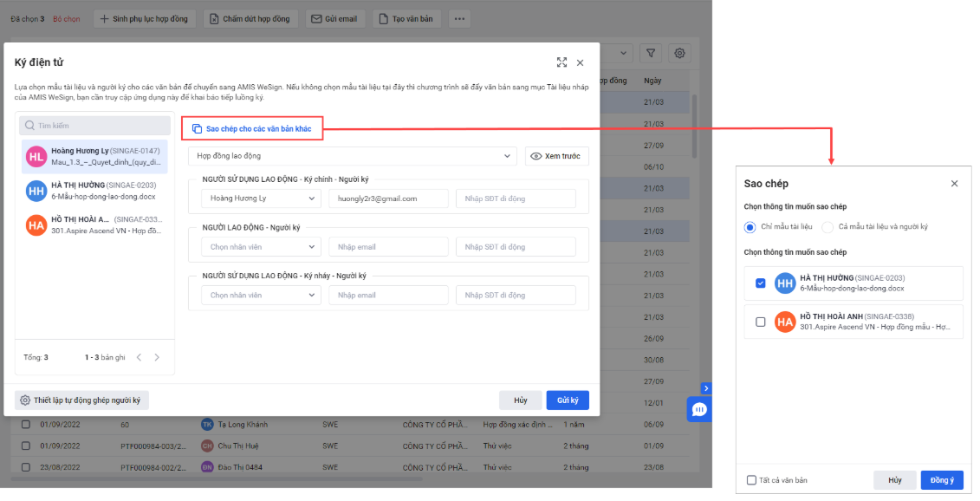Click the Ngày column header in background table

click(x=652, y=81)
